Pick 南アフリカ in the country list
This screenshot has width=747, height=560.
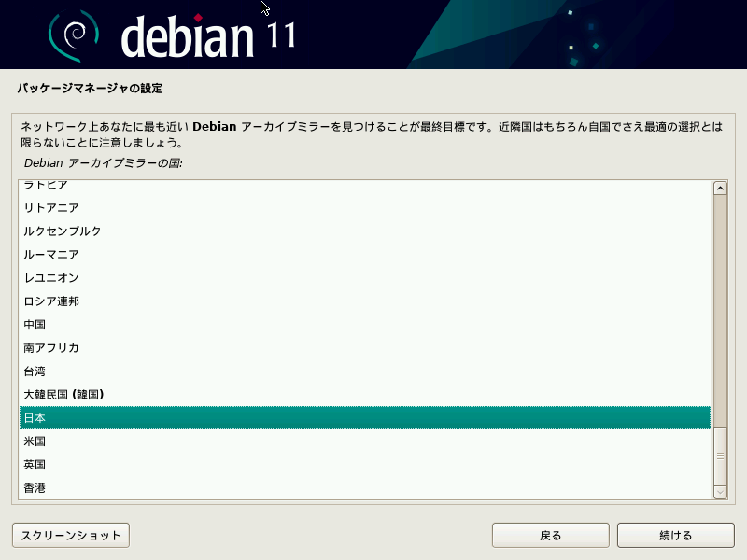pyautogui.click(x=365, y=347)
